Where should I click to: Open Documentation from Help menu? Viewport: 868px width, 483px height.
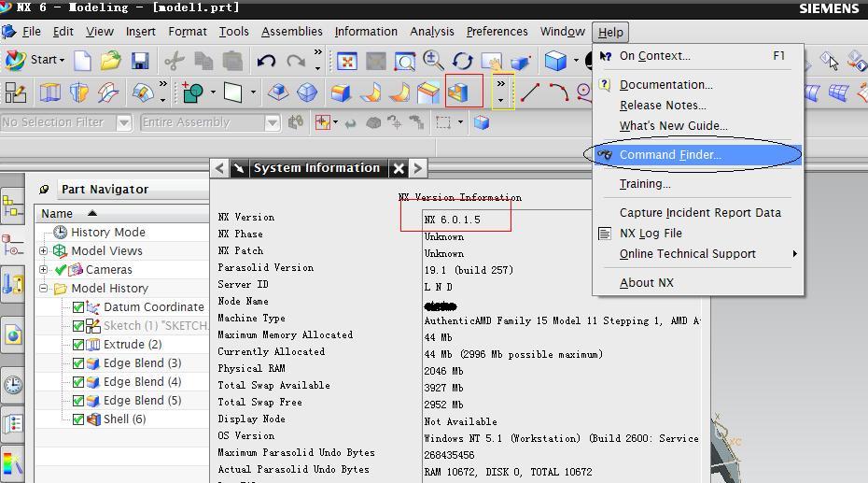pyautogui.click(x=697, y=85)
